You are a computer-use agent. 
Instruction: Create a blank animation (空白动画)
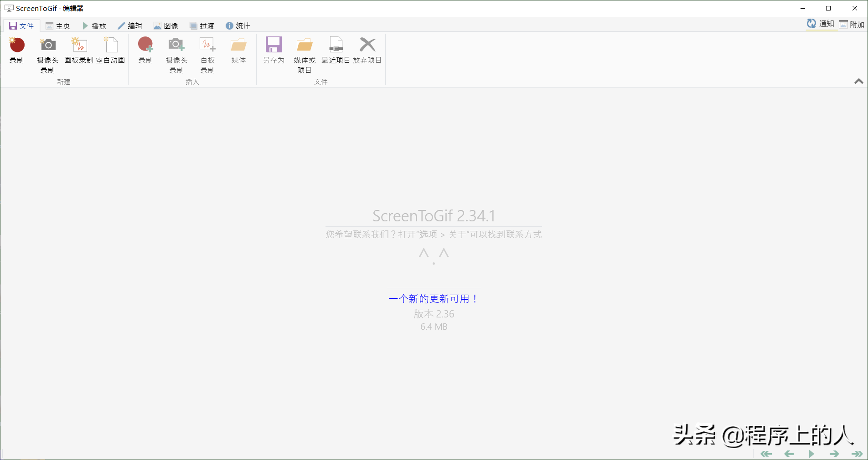click(x=110, y=51)
